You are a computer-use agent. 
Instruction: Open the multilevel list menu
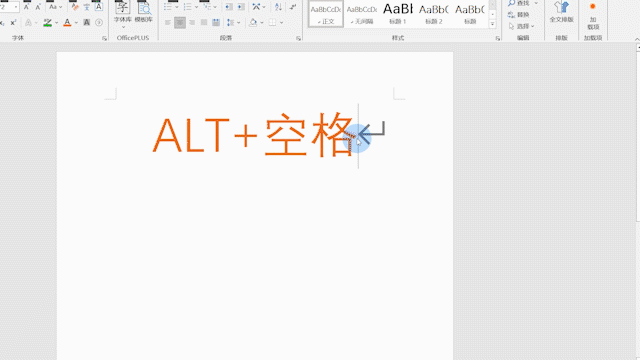click(x=209, y=7)
